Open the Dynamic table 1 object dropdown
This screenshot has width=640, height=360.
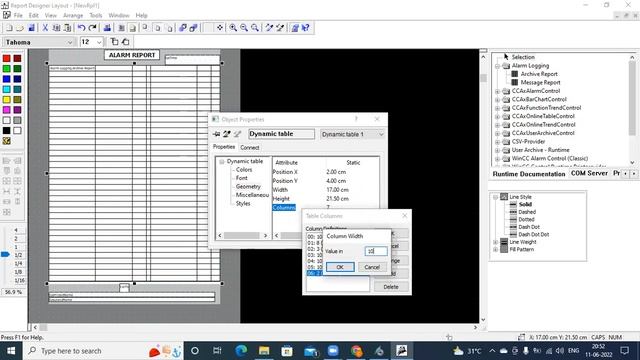381,134
